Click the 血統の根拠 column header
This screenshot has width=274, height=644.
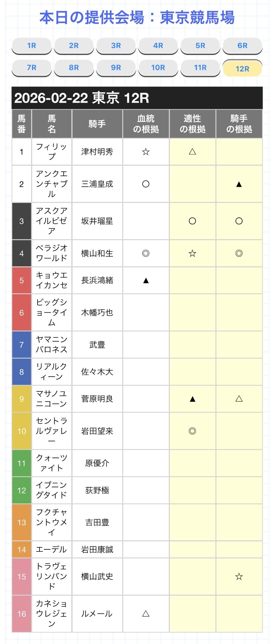(146, 124)
